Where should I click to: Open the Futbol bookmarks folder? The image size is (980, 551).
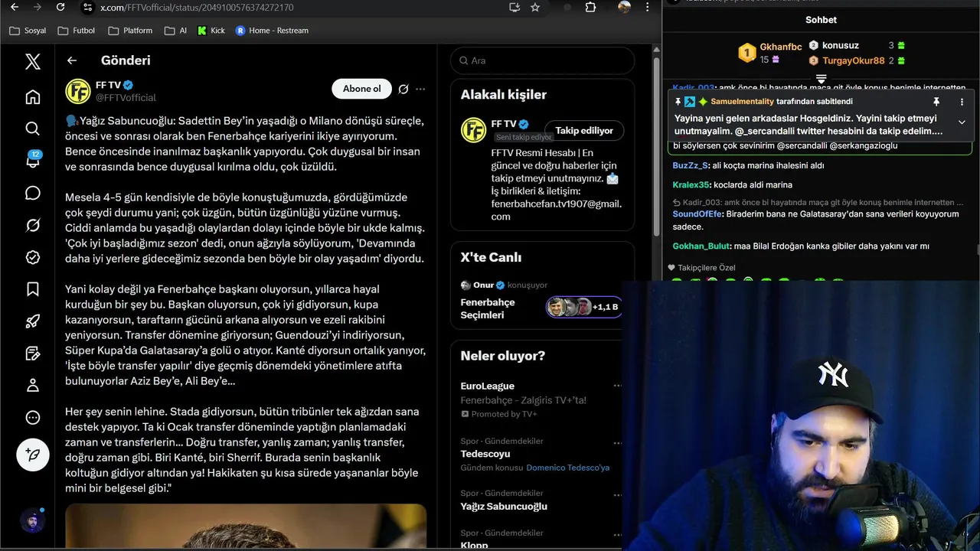tap(77, 31)
